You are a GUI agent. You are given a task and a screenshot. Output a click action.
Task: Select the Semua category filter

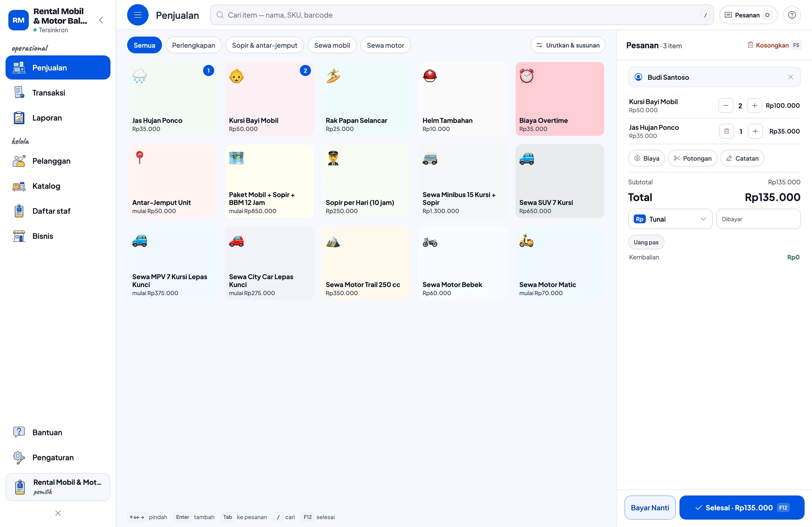tap(144, 45)
